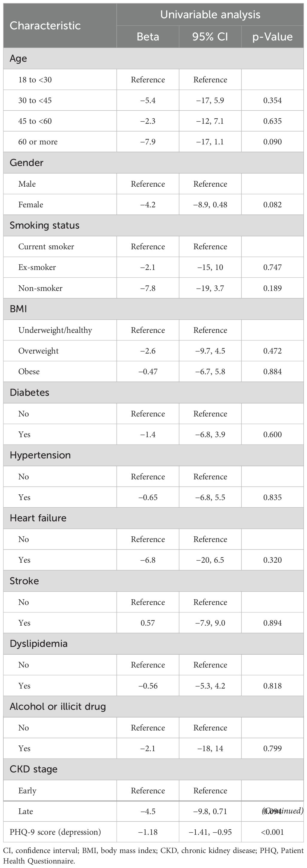
Task: Click the PHQ-9 score (depression) label
Action: coord(55,832)
